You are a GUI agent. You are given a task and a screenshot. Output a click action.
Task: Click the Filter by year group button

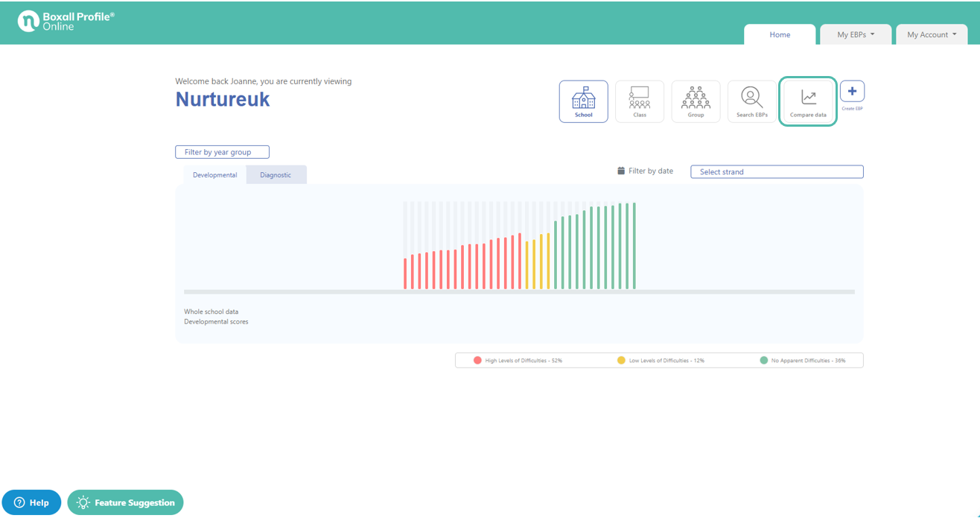coord(222,152)
